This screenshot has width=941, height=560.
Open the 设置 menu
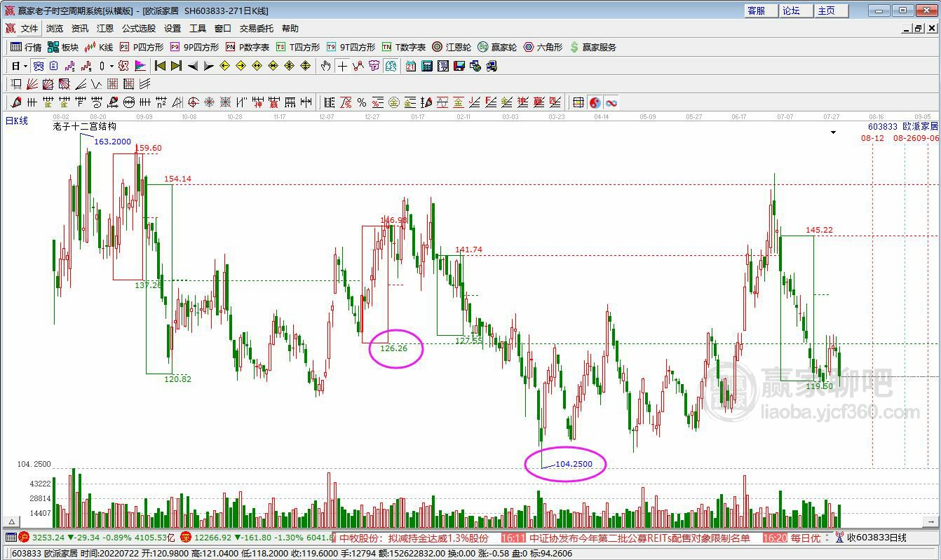[172, 28]
